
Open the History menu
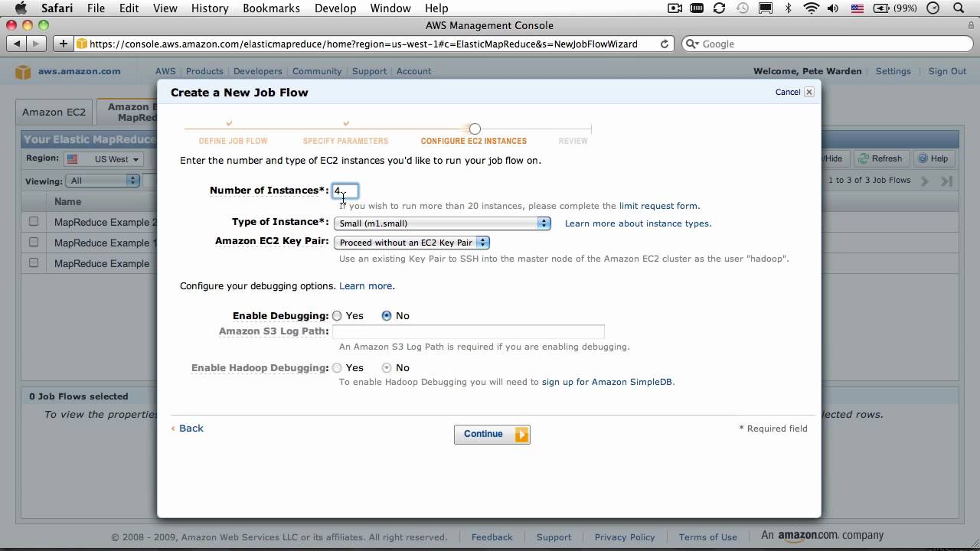(210, 8)
